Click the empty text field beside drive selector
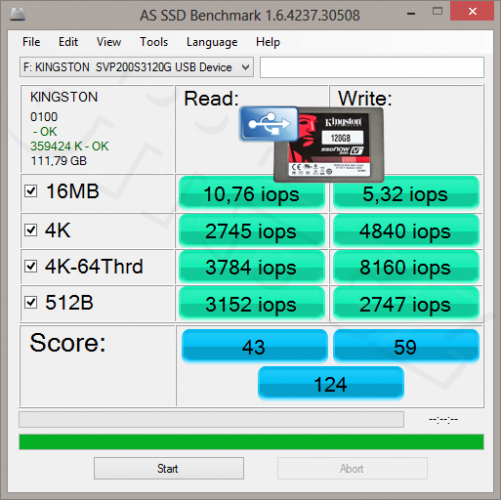 pyautogui.click(x=372, y=67)
